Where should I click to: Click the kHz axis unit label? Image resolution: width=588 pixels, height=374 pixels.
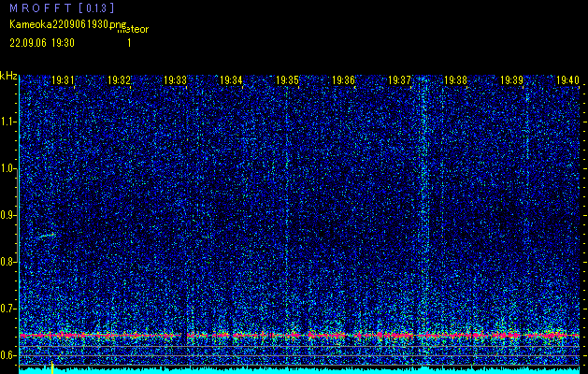point(8,76)
